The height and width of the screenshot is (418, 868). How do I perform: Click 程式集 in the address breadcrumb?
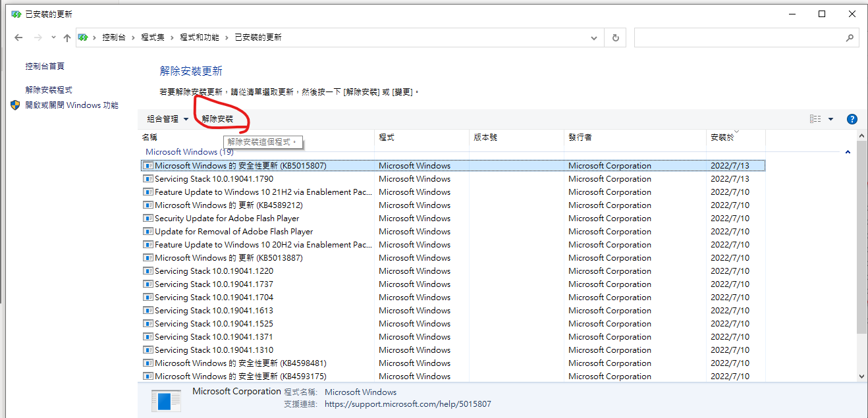(x=153, y=38)
